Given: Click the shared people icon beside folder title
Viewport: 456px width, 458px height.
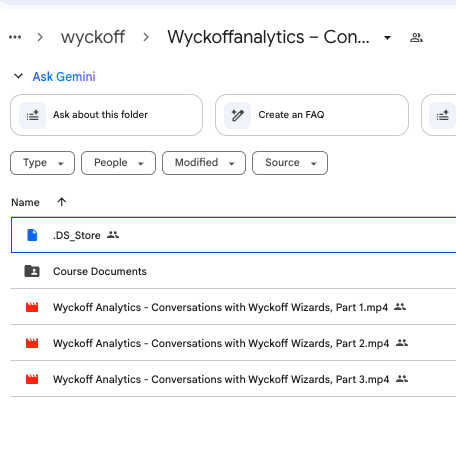Looking at the screenshot, I should click(416, 38).
